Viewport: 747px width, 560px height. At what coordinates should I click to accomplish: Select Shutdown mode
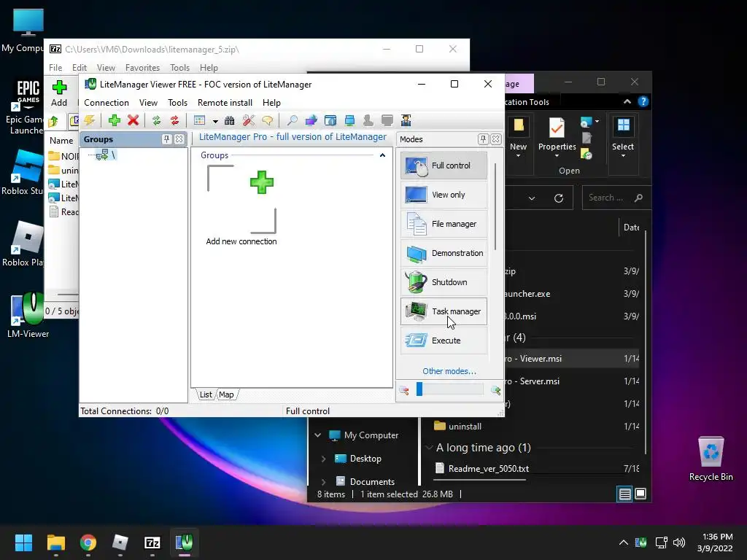pyautogui.click(x=444, y=282)
